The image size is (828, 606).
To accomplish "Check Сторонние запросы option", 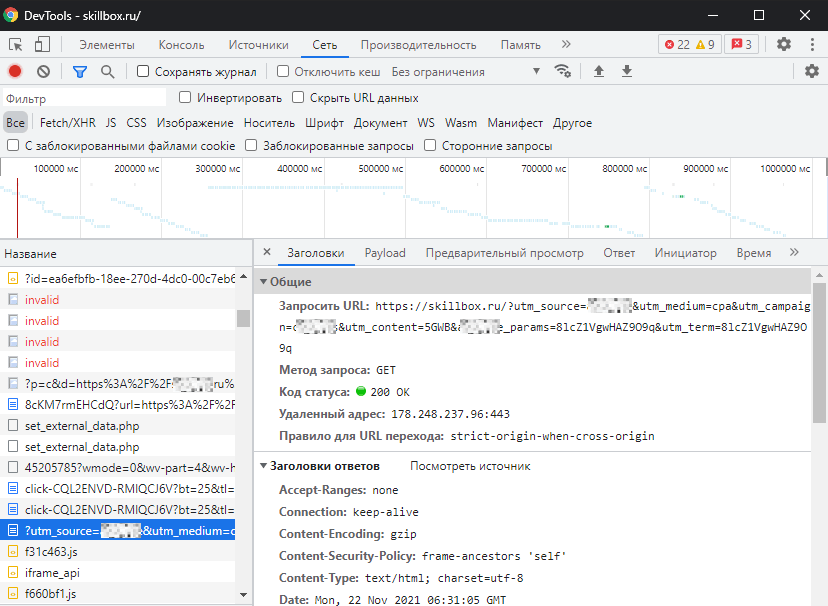I will [430, 146].
